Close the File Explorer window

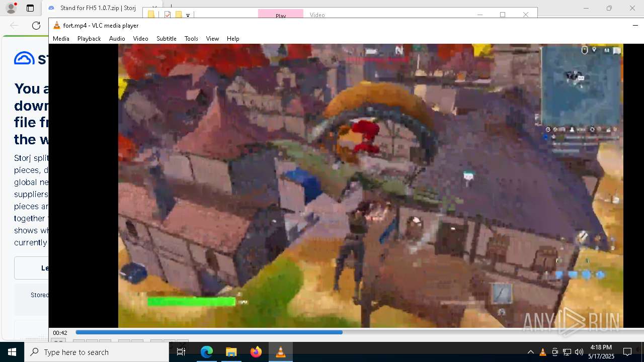(525, 15)
